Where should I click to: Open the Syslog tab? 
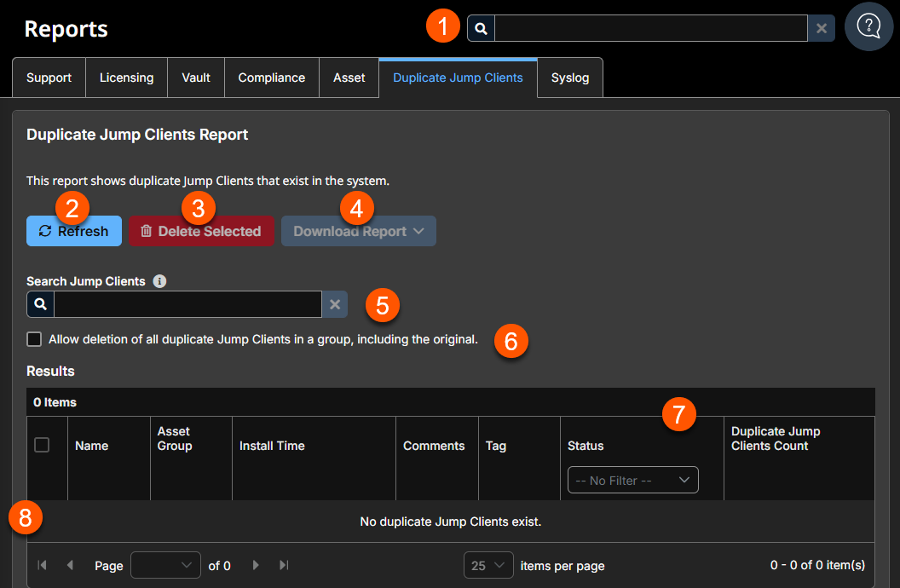point(570,78)
